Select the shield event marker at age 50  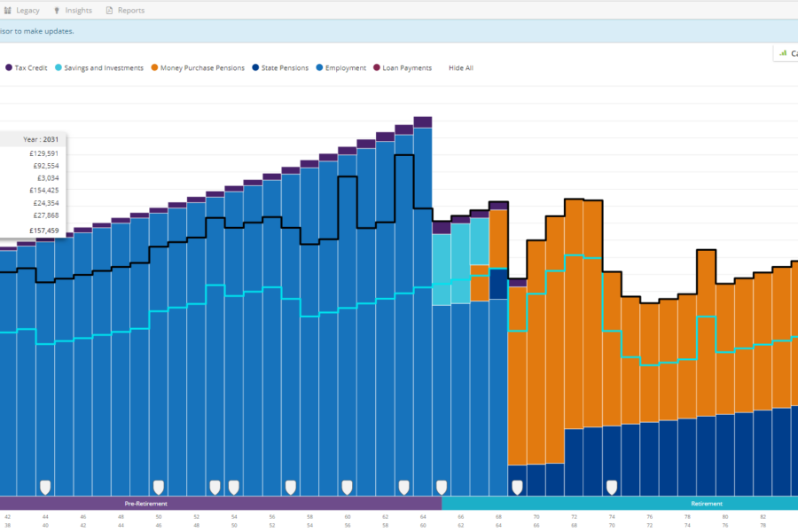(x=159, y=487)
